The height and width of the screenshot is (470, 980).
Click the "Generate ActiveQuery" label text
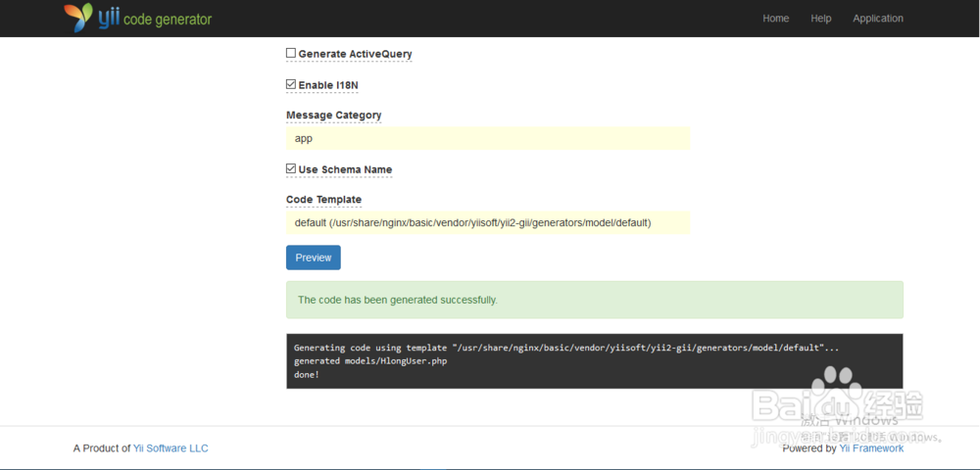click(355, 54)
